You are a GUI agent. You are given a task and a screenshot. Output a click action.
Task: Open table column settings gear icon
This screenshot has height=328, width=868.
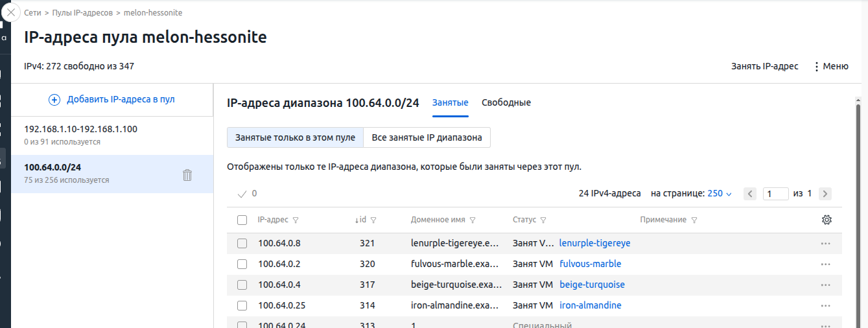[827, 220]
